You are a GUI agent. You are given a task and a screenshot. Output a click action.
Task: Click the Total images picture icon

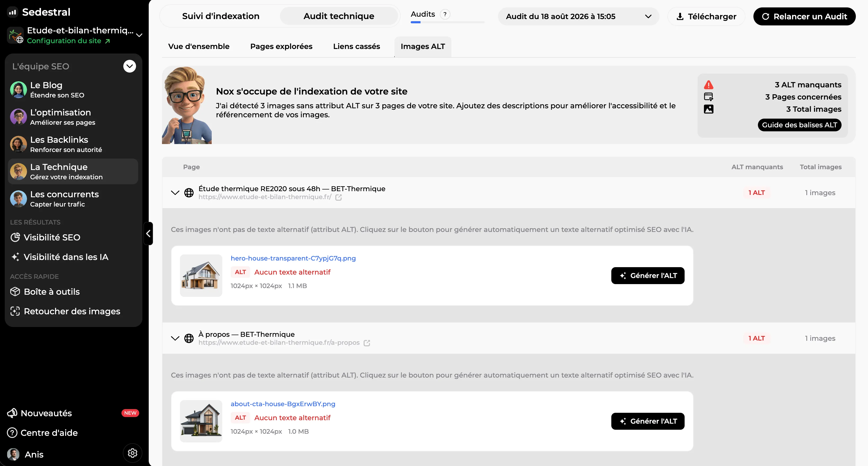click(x=709, y=109)
